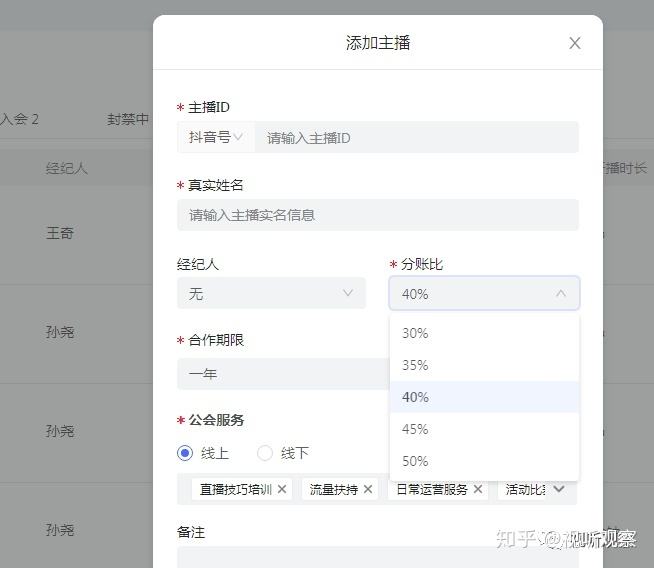Choose 35% from the list

484,365
